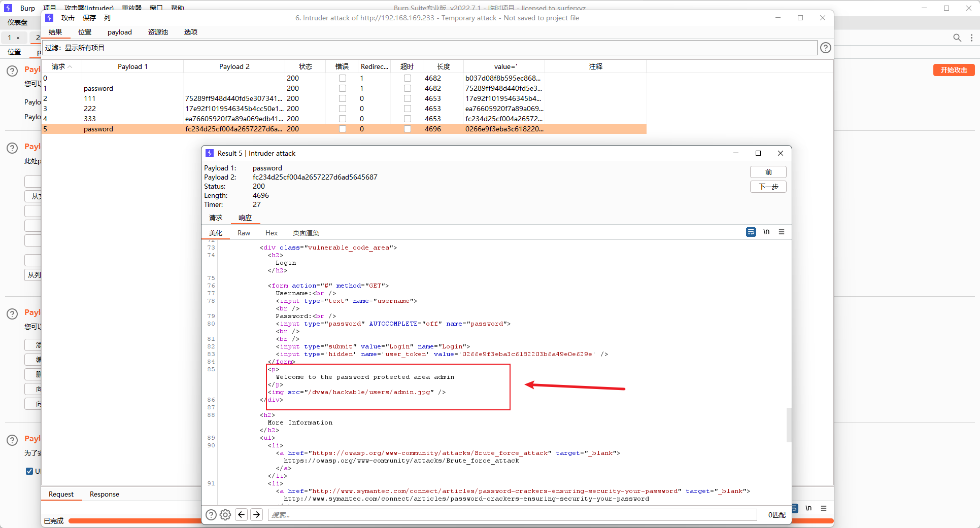This screenshot has height=528, width=980.
Task: Switch to 请求 tab in Result window
Action: (x=216, y=218)
